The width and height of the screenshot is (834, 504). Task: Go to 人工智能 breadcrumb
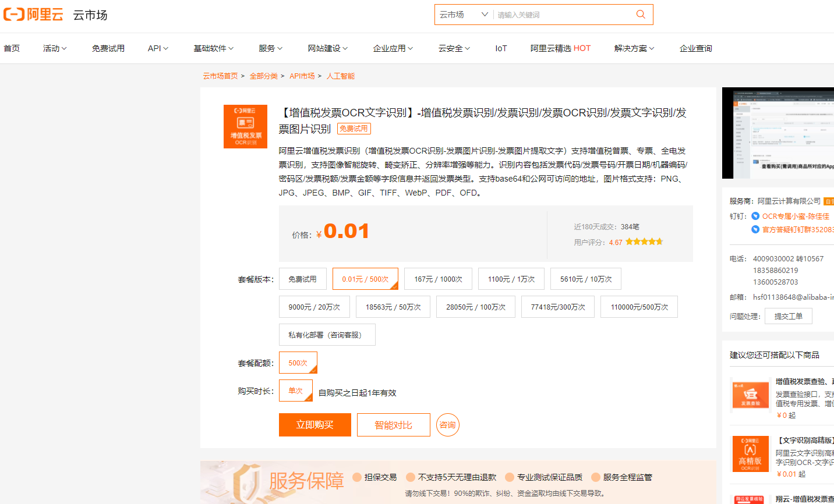click(x=340, y=76)
